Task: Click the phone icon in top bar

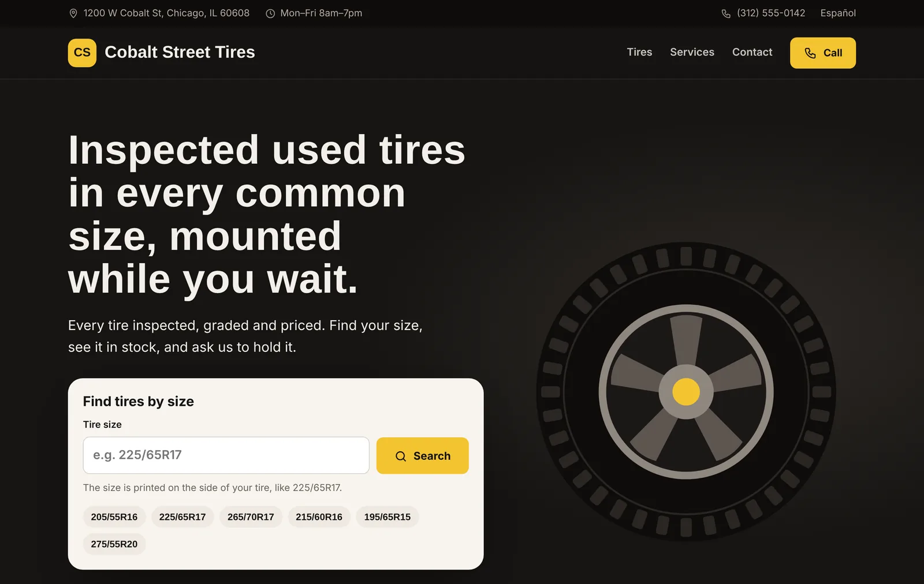Action: (x=726, y=13)
